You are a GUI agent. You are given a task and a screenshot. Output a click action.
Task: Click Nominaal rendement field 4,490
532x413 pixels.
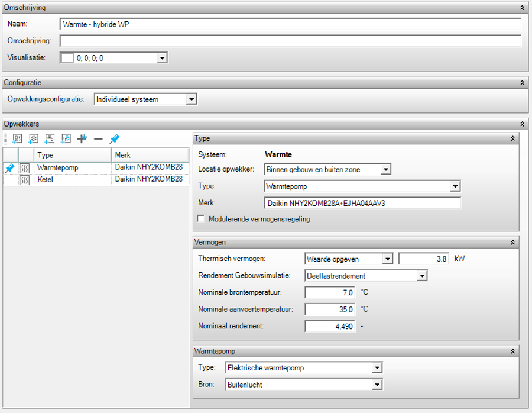click(330, 327)
